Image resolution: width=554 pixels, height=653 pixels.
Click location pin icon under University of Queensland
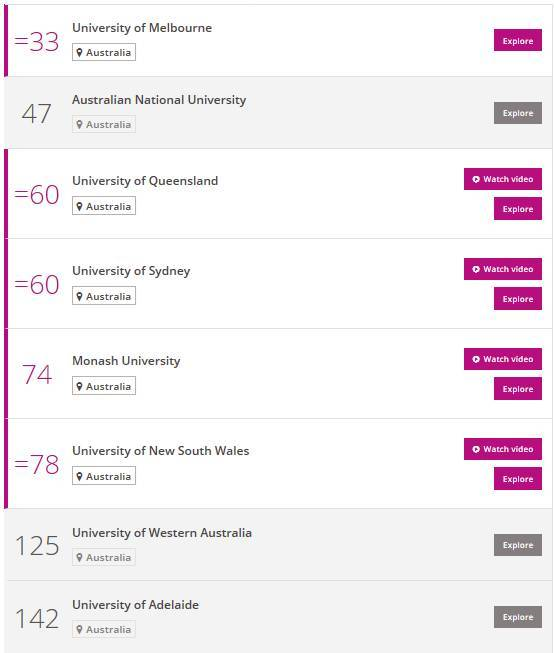coord(79,206)
